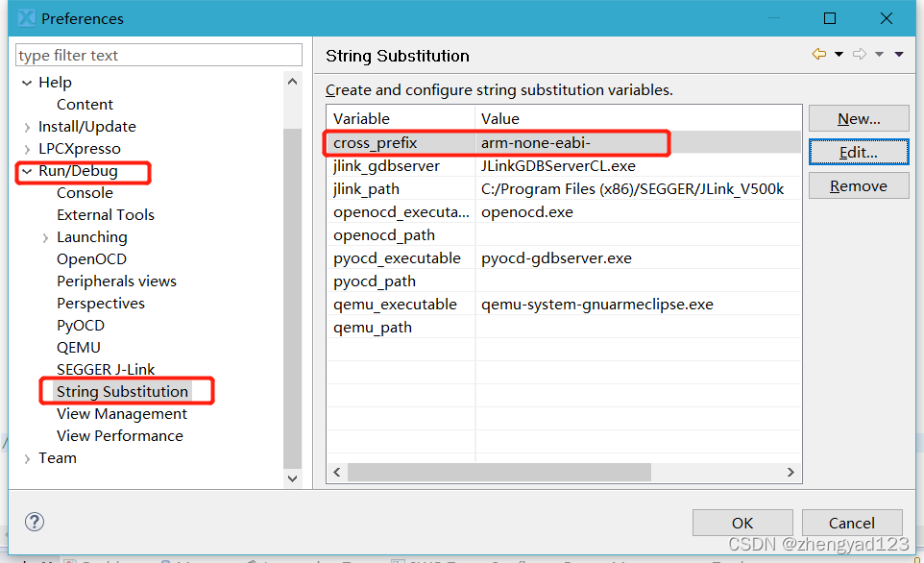Image resolution: width=924 pixels, height=563 pixels.
Task: Click the forward navigation arrow icon
Action: click(x=860, y=55)
